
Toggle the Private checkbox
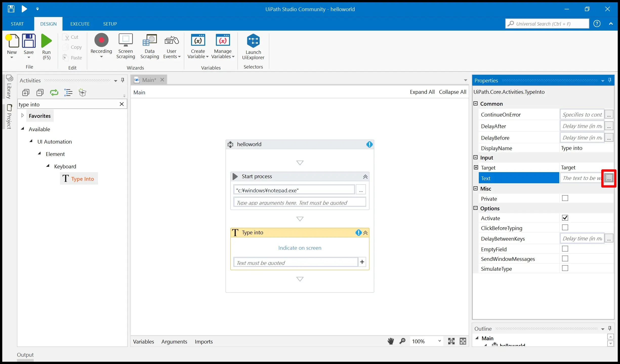565,198
